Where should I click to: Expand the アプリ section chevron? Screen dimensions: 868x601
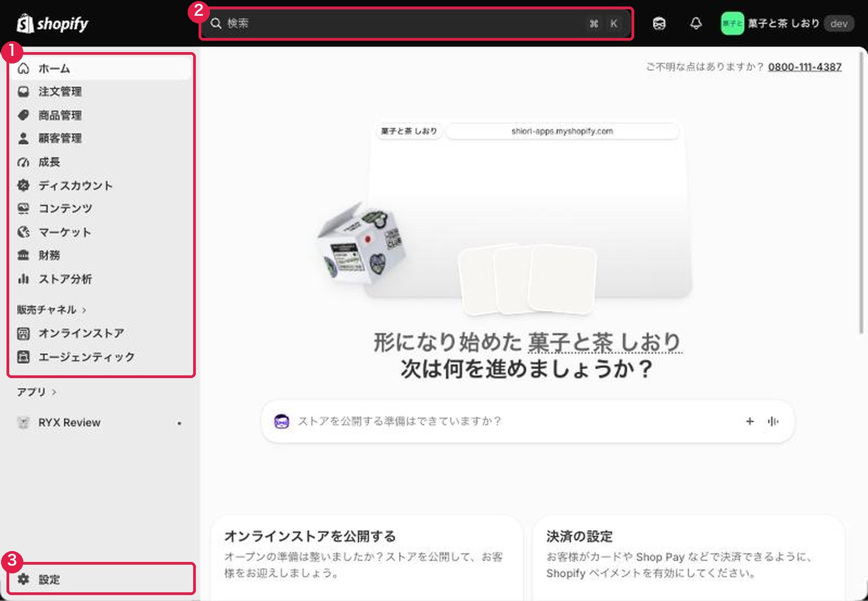pyautogui.click(x=54, y=392)
